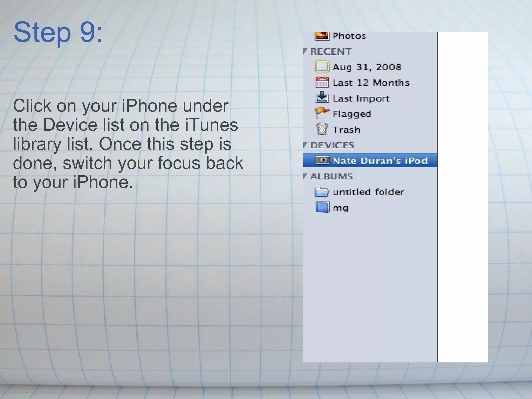Open the untitled folder album

(x=368, y=192)
